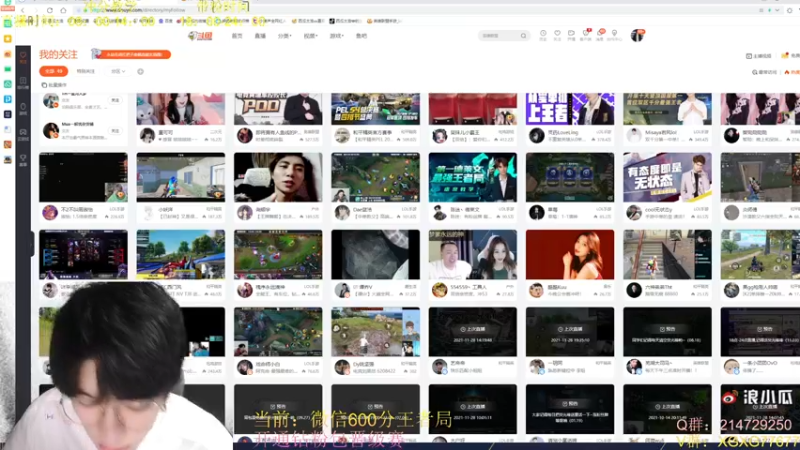
Task: Open the POD banner stream thumbnail
Action: pyautogui.click(x=278, y=109)
